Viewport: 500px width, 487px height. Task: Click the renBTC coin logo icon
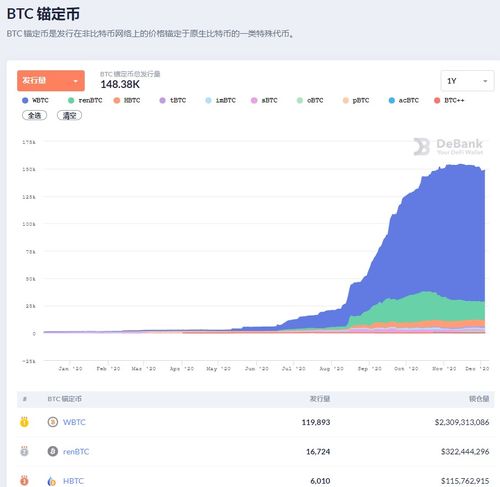(x=53, y=451)
